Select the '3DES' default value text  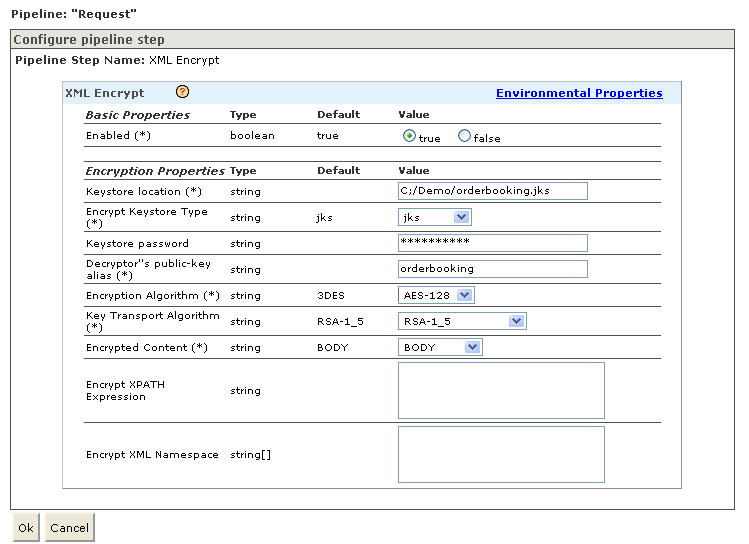tap(331, 296)
